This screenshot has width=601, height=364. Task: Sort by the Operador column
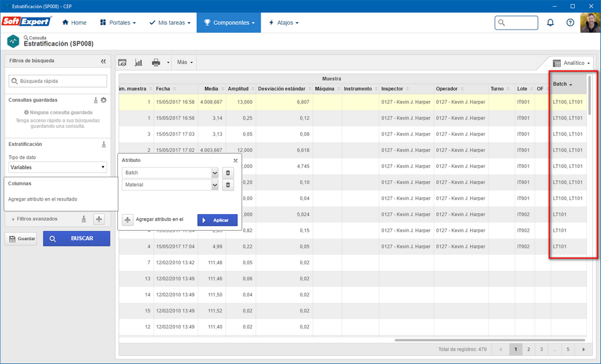461,89
